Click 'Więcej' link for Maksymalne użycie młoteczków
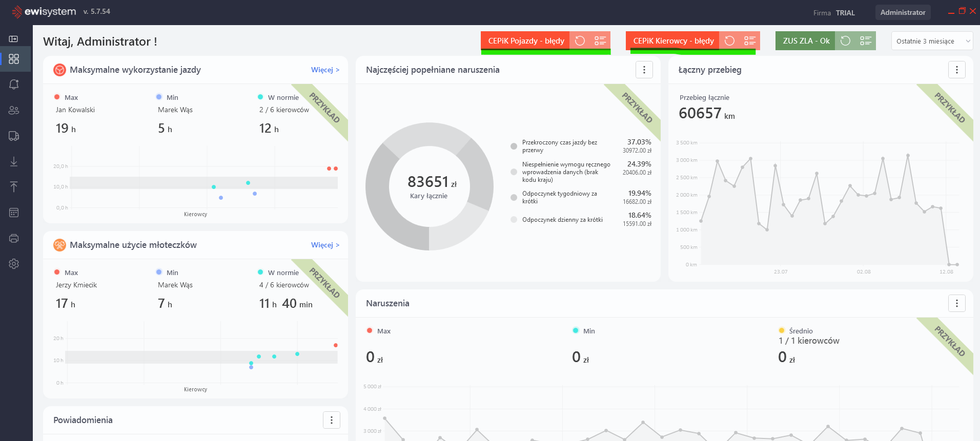 pos(325,245)
